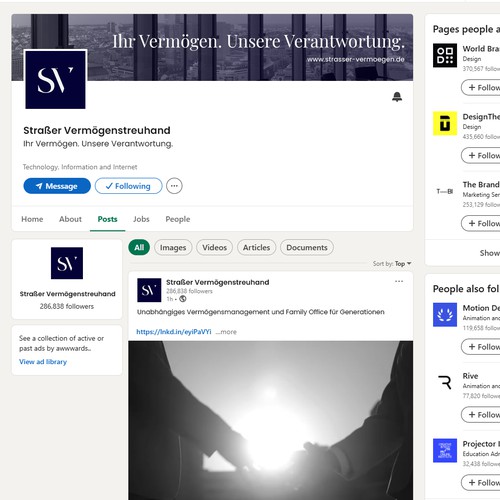The width and height of the screenshot is (500, 500).
Task: Click Straßer Vermögenstreuhand name in sidebar card
Action: (x=67, y=294)
